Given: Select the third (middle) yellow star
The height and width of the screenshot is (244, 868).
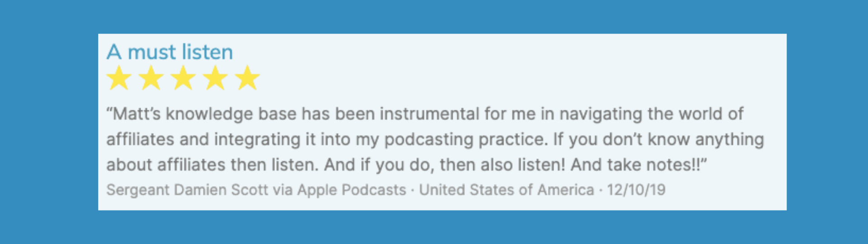Looking at the screenshot, I should [x=183, y=78].
